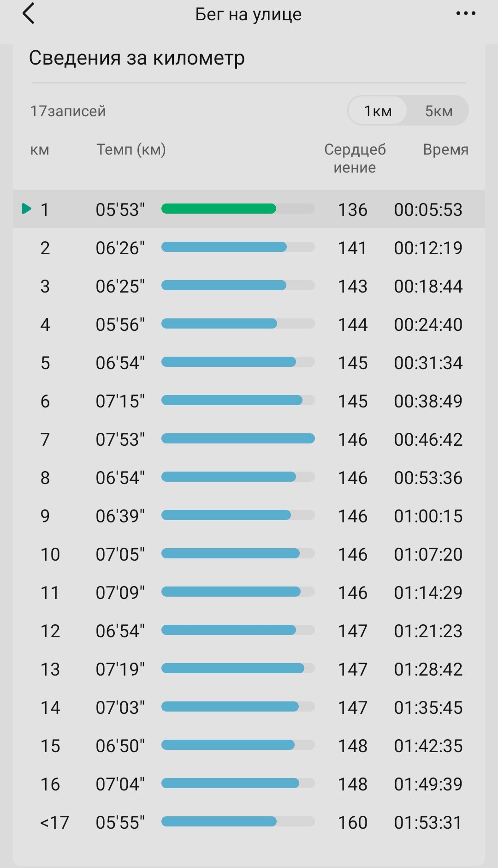The height and width of the screenshot is (868, 498).
Task: Select the last partial kilometer row <17
Action: click(249, 822)
